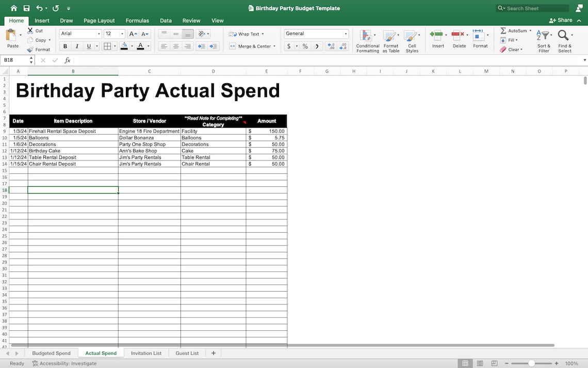Open the Guest List sheet
The width and height of the screenshot is (588, 368).
point(187,353)
